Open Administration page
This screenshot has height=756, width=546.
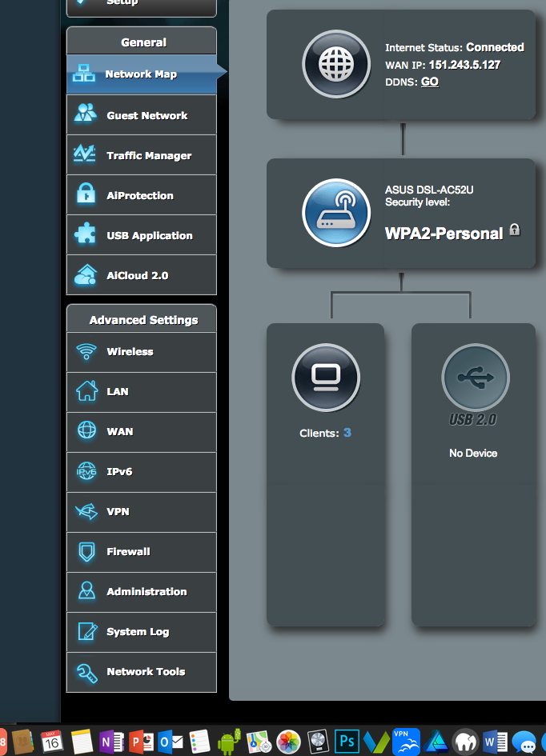[x=142, y=592]
